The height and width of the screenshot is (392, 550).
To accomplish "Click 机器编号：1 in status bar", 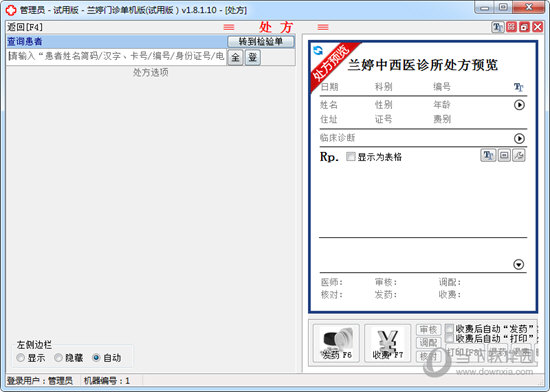I will tap(107, 381).
